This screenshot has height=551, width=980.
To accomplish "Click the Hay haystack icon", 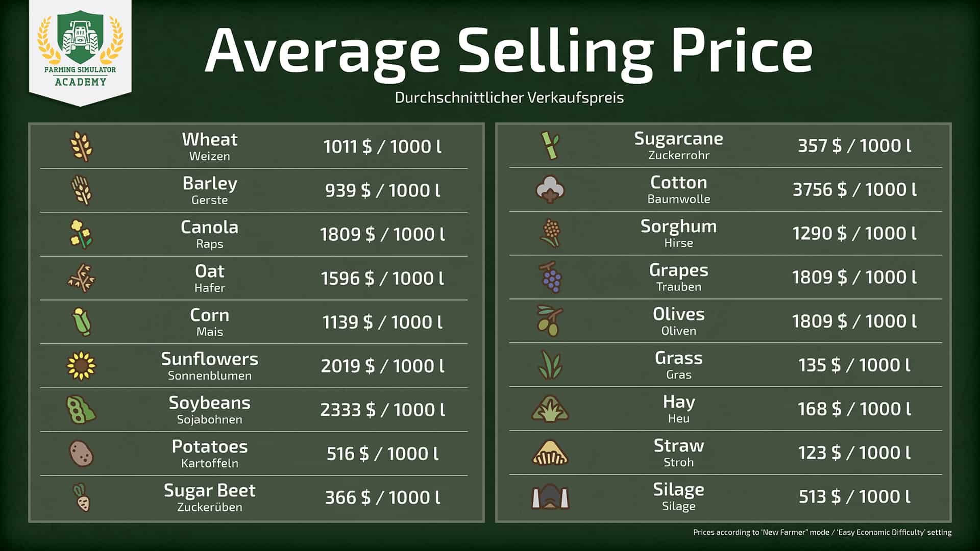I will coord(550,409).
